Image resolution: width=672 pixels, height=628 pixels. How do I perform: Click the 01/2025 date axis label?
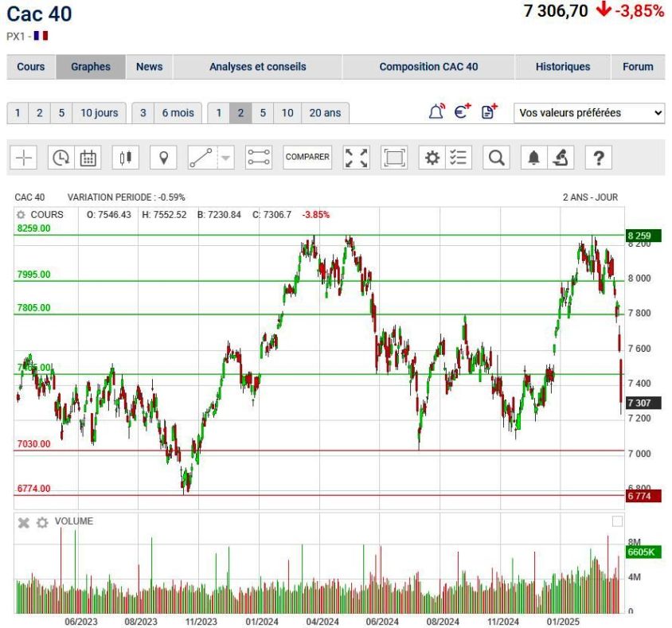click(563, 622)
